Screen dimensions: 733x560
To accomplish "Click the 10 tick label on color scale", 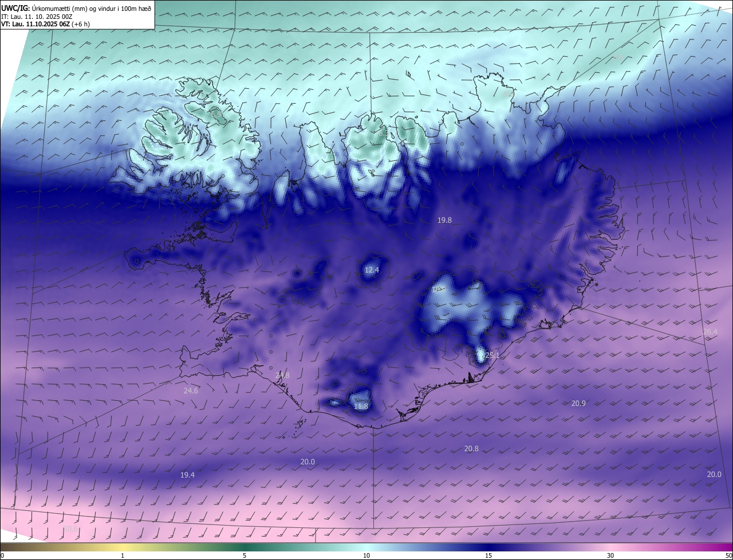I will pyautogui.click(x=366, y=555).
